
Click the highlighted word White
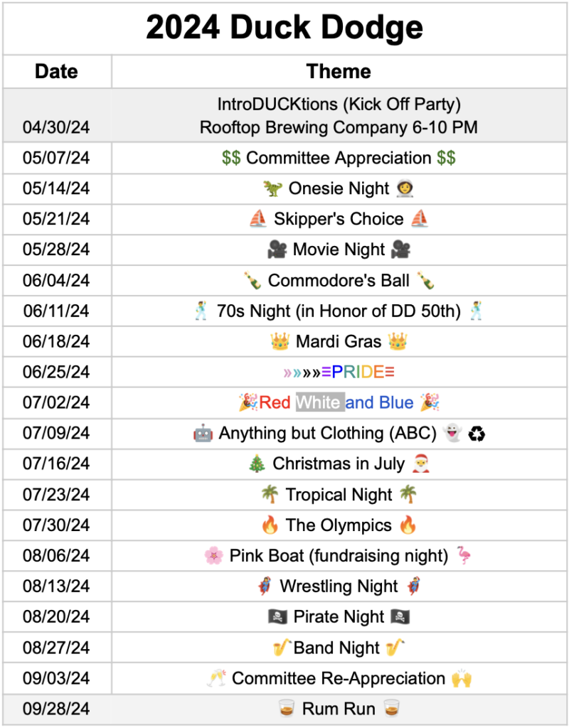[318, 402]
